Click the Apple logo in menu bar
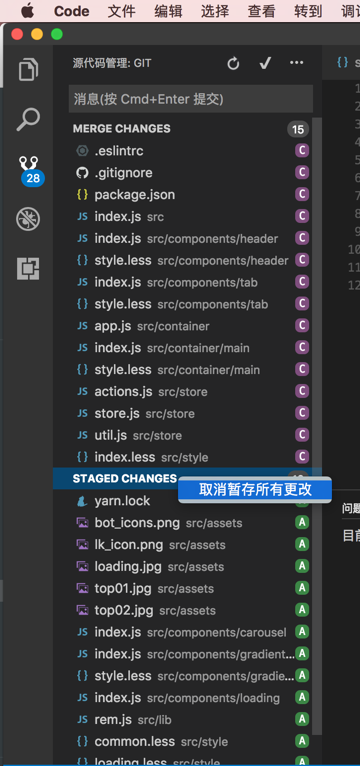 [x=27, y=11]
